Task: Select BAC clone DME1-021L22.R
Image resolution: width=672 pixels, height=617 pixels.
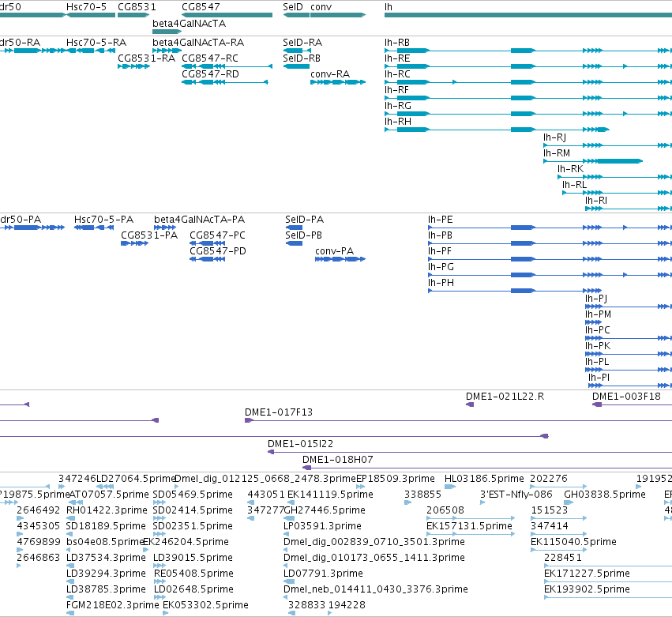Action: tap(505, 397)
